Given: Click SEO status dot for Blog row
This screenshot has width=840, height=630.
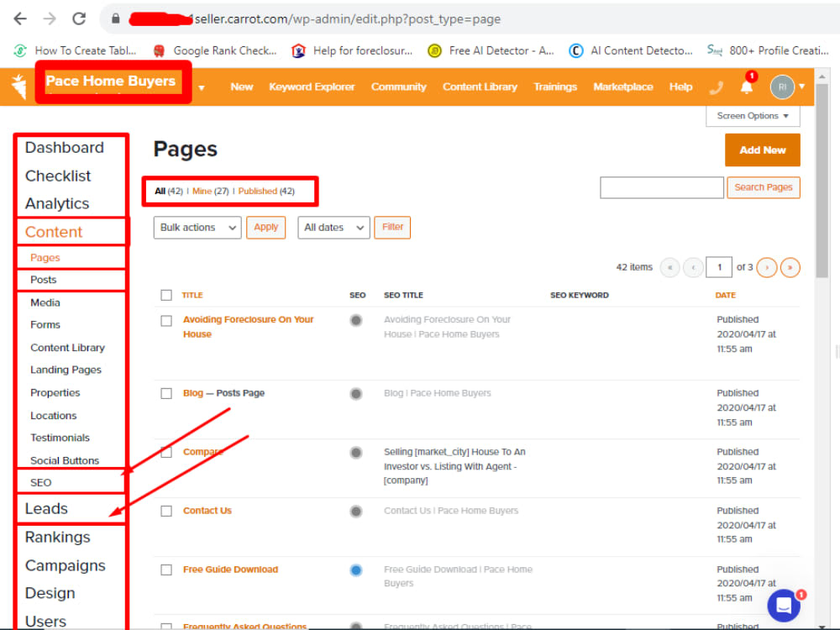Looking at the screenshot, I should click(355, 394).
